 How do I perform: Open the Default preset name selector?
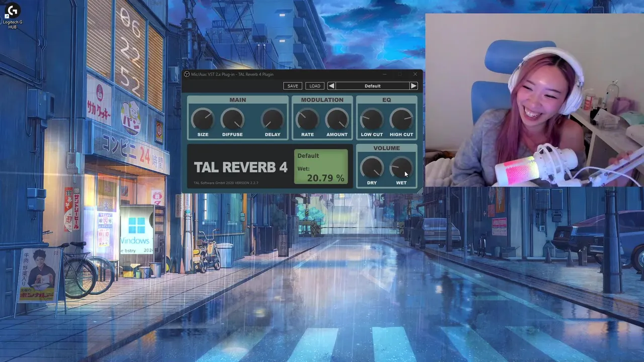pyautogui.click(x=372, y=86)
